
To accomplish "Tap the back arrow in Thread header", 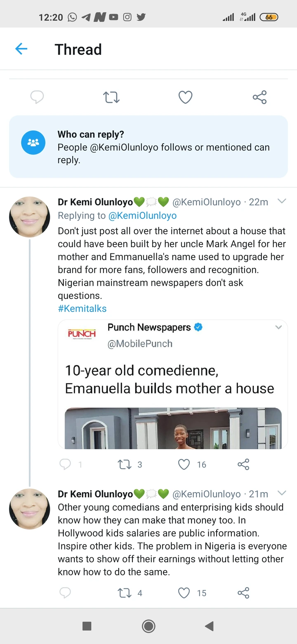I will 21,49.
